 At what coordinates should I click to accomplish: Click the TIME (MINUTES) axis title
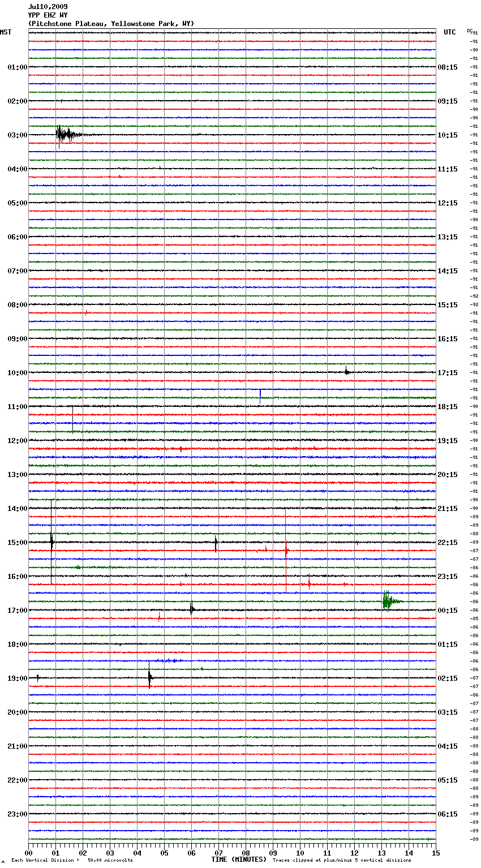[239, 860]
